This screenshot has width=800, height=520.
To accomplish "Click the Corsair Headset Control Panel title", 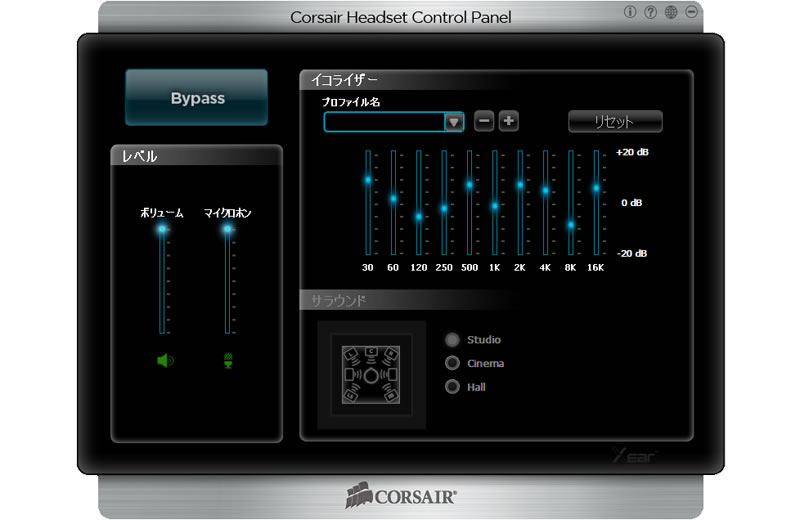I will 401,17.
